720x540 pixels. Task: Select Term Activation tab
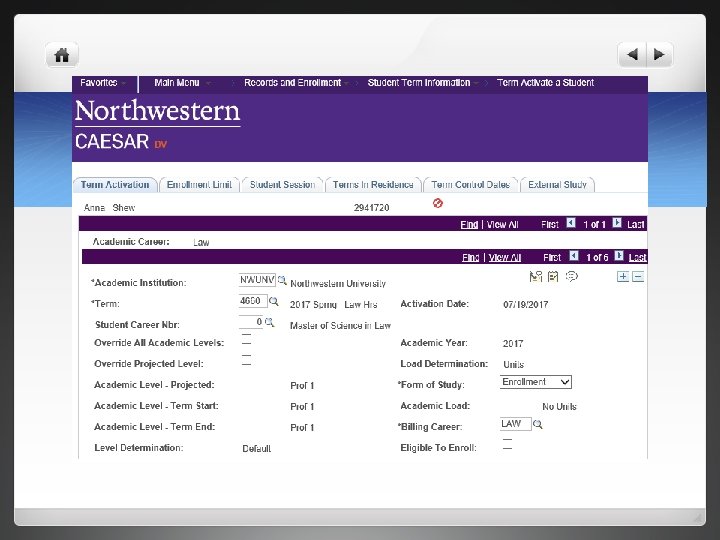(x=115, y=185)
